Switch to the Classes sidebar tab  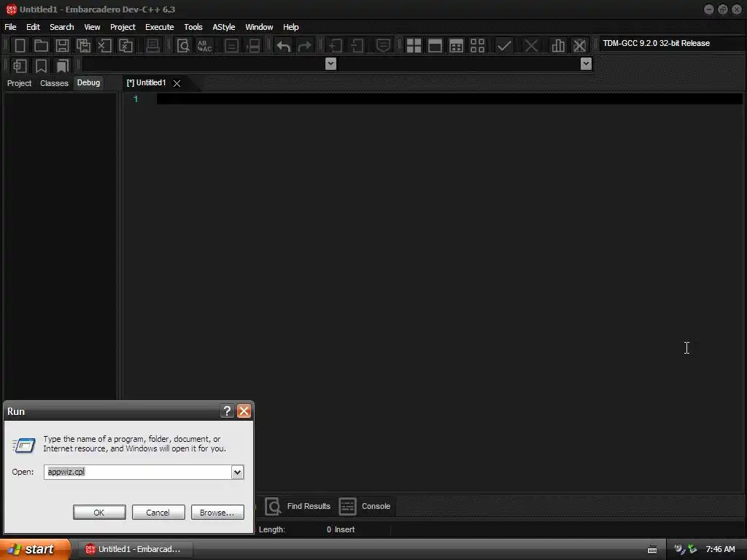[54, 83]
